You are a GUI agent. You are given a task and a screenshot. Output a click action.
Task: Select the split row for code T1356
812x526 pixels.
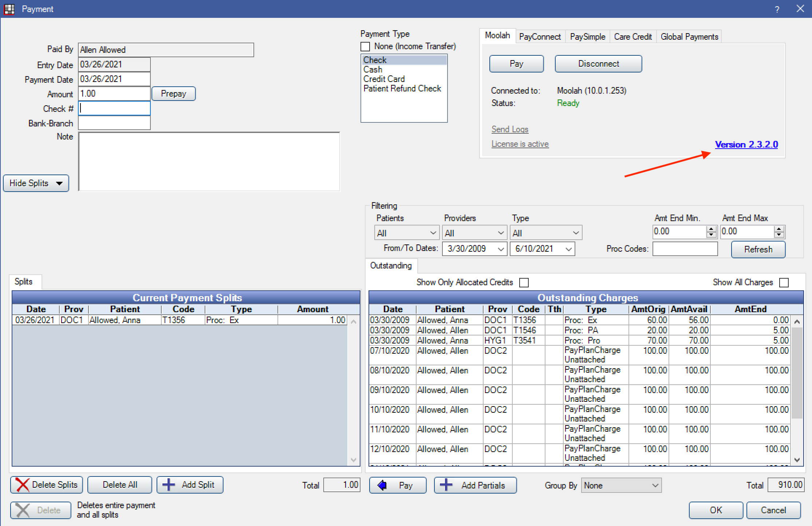[x=180, y=320]
